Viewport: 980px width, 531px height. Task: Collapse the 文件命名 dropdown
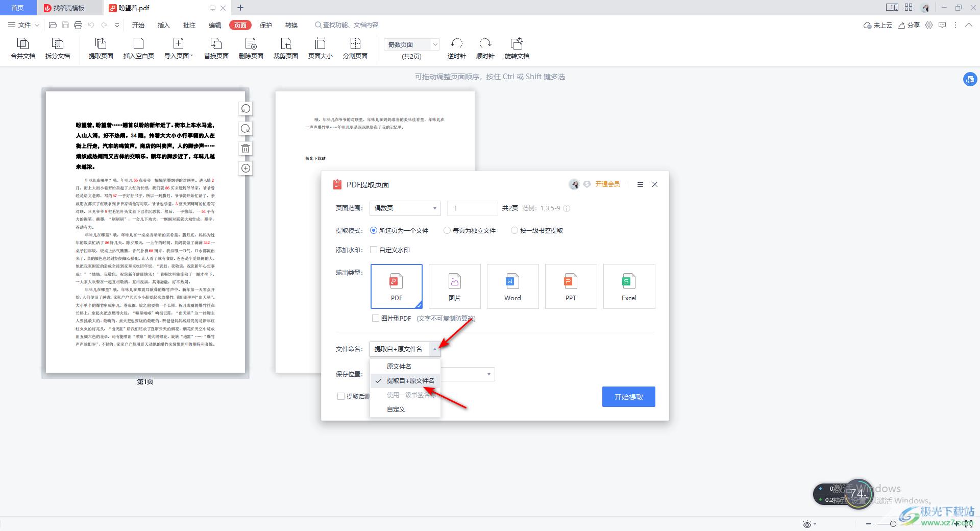pyautogui.click(x=435, y=349)
